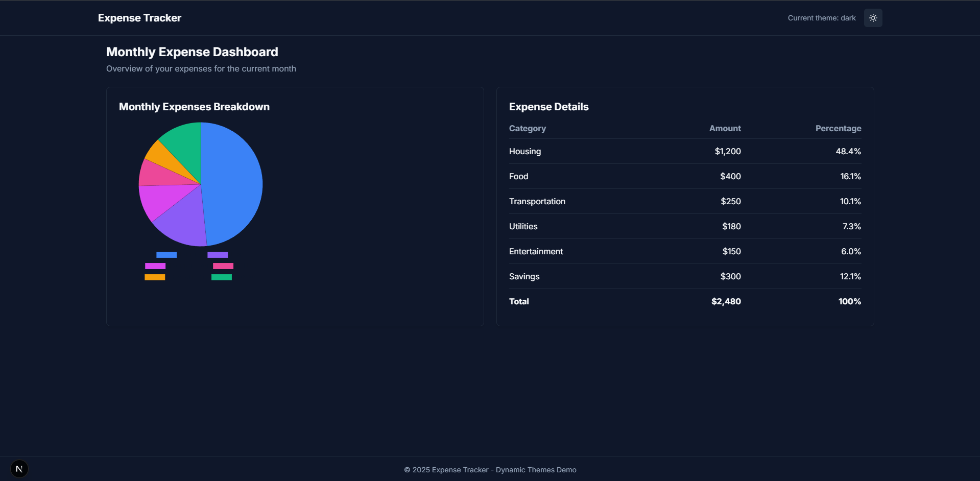Click the Percentage column header
980x481 pixels.
(x=838, y=128)
